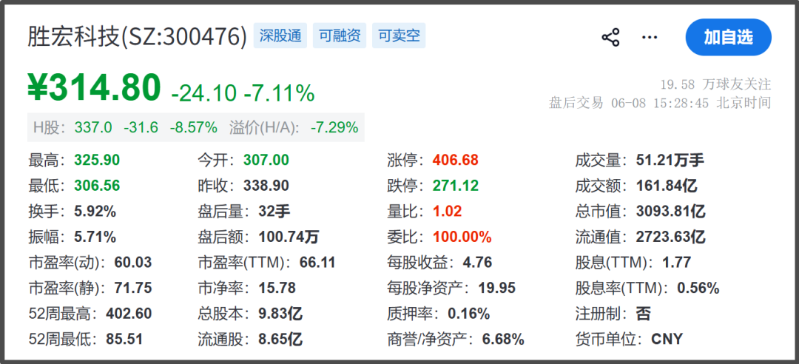Click the 最低 value 306.56
Screen dimensions: 799x364
click(x=97, y=186)
